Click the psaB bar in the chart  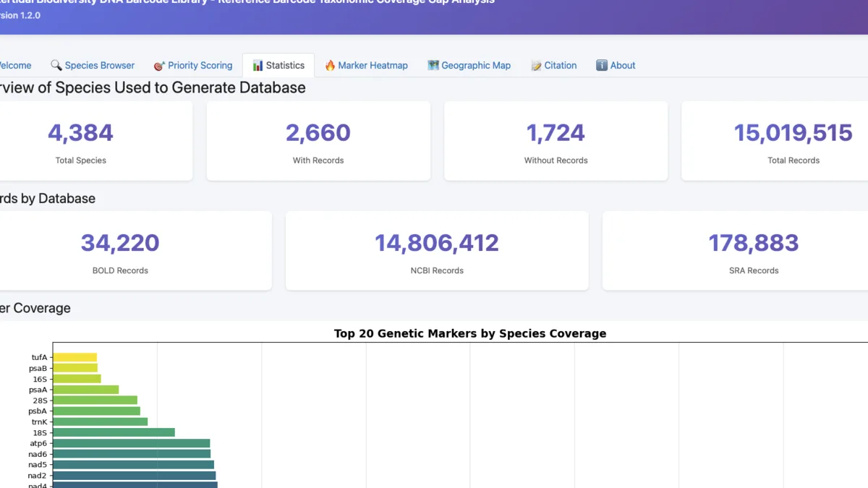pos(75,368)
